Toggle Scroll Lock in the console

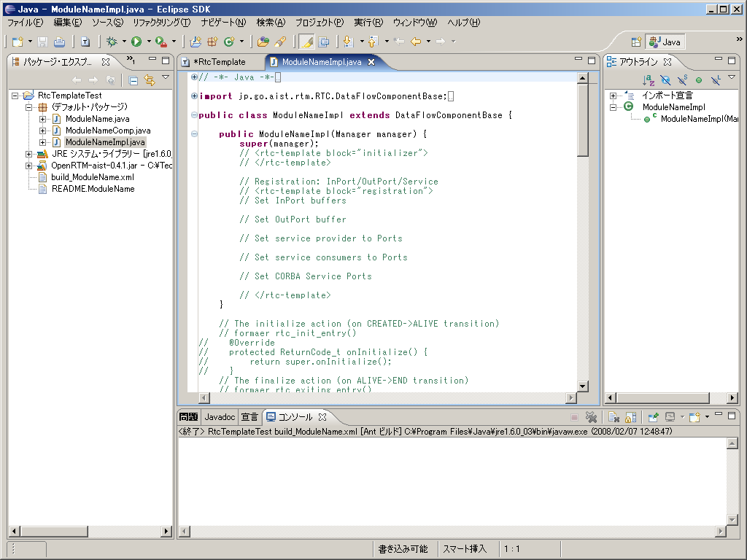[631, 417]
